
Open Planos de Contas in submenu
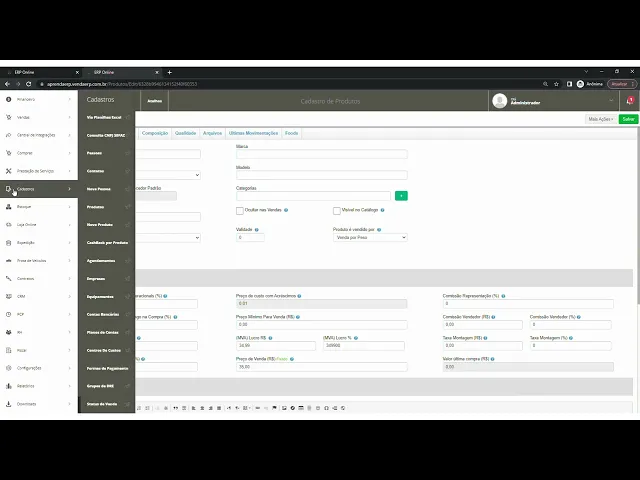pyautogui.click(x=102, y=332)
